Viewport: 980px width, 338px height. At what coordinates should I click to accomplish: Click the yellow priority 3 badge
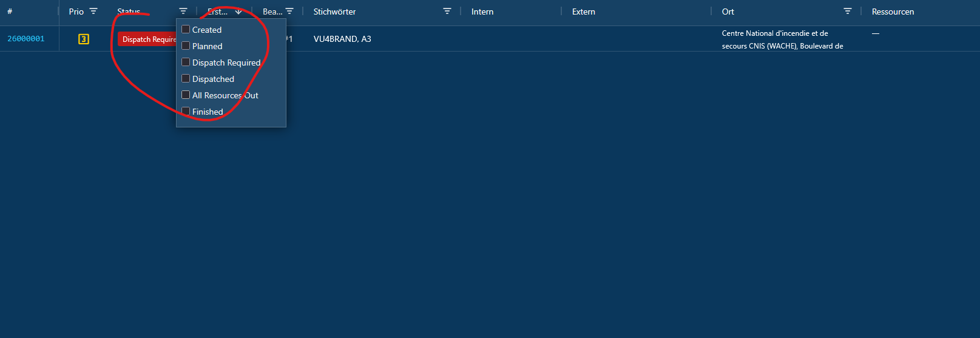click(84, 39)
